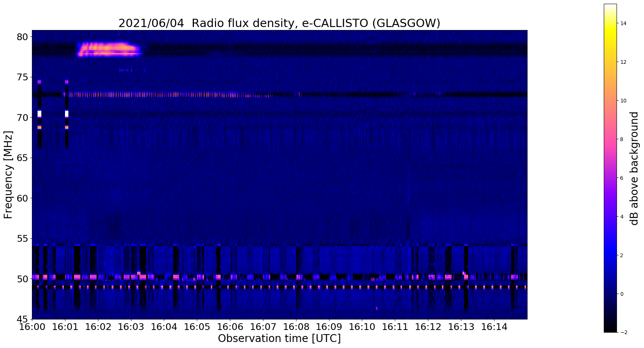Click the colorbar tick label 12
This screenshot has width=644, height=348.
point(623,62)
